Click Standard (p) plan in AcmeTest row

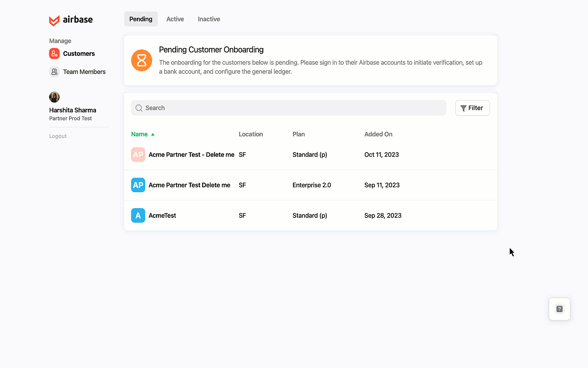point(310,216)
